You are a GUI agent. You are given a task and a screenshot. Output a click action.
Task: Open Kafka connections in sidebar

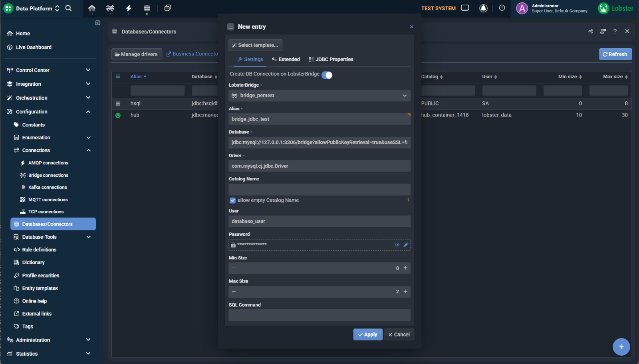48,187
